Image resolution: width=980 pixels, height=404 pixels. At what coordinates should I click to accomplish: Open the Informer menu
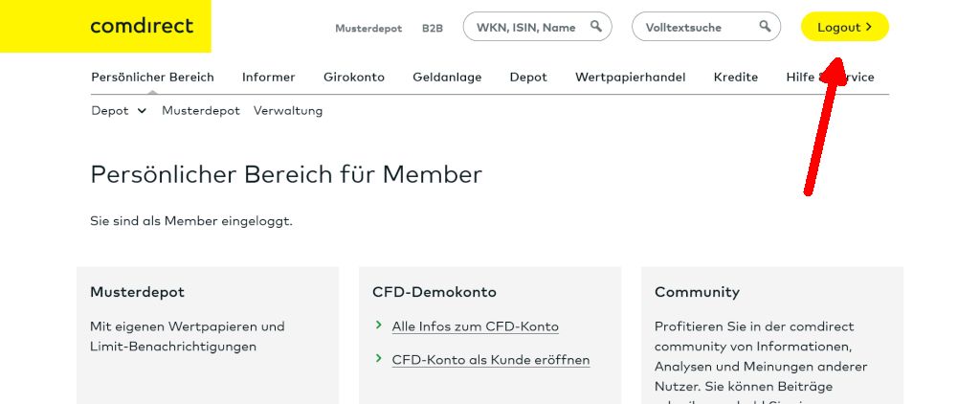[x=269, y=77]
